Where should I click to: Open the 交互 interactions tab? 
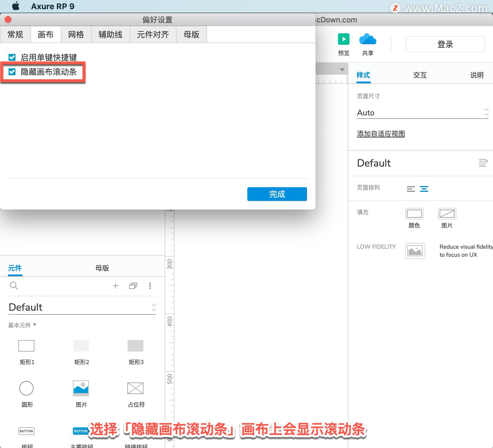click(x=420, y=75)
